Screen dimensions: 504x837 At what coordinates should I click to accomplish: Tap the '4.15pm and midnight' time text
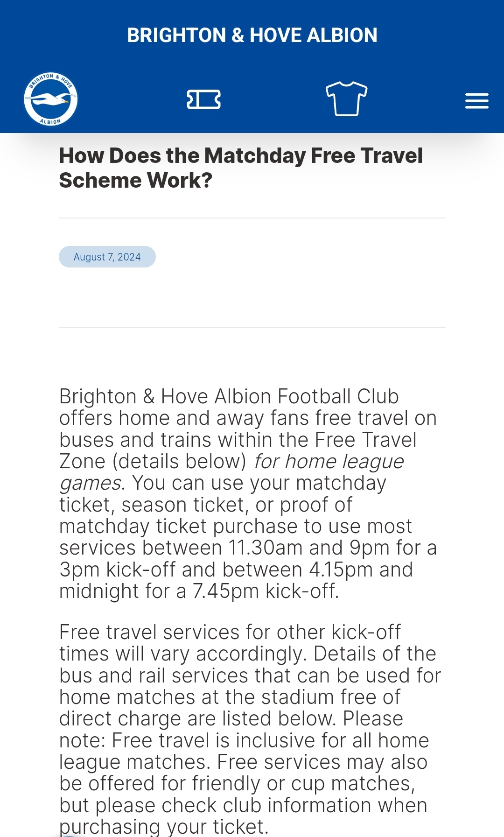point(236,580)
